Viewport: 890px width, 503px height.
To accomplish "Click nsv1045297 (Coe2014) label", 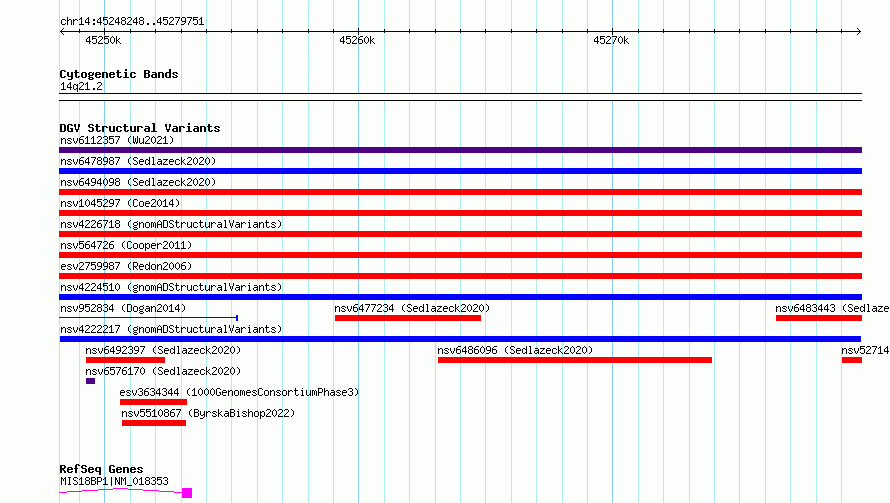I will (x=120, y=203).
